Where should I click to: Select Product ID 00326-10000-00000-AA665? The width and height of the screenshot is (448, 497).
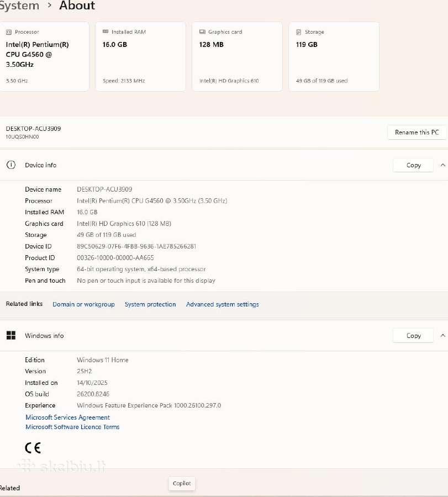(115, 258)
